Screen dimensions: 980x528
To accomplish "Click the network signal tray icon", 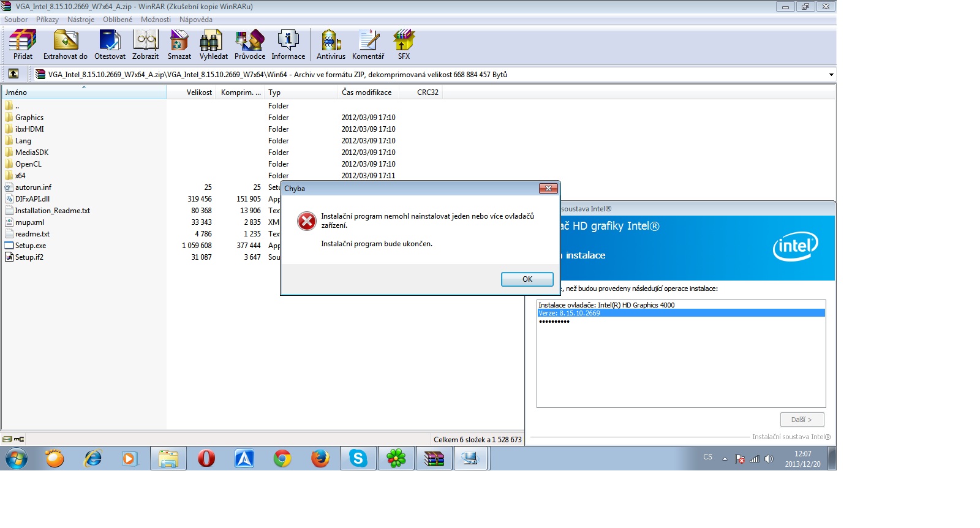I will click(755, 459).
